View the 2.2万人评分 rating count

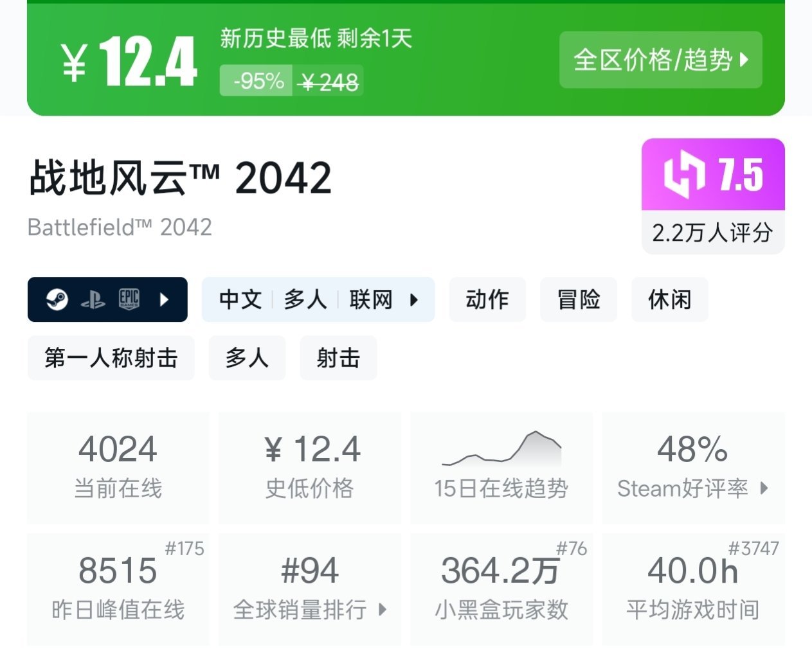coord(712,232)
